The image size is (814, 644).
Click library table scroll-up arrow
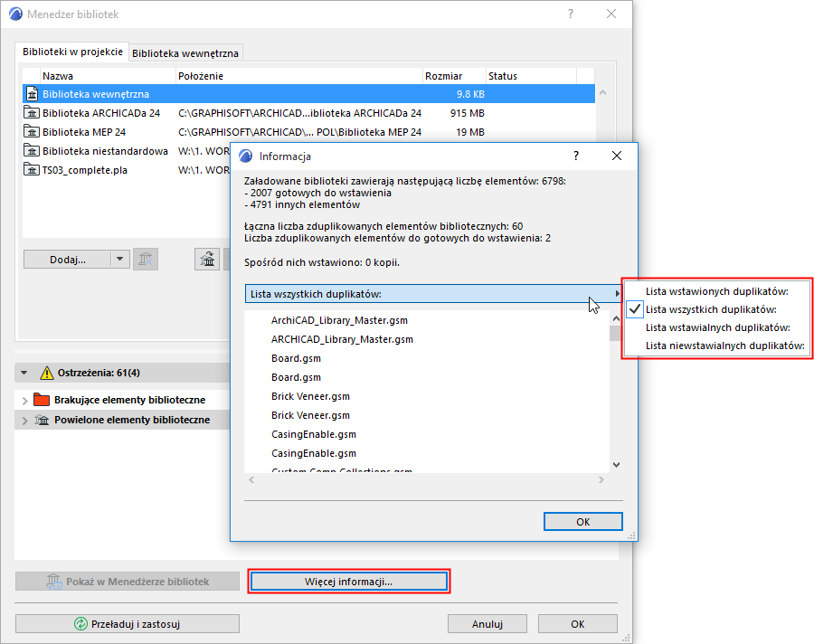tap(602, 93)
